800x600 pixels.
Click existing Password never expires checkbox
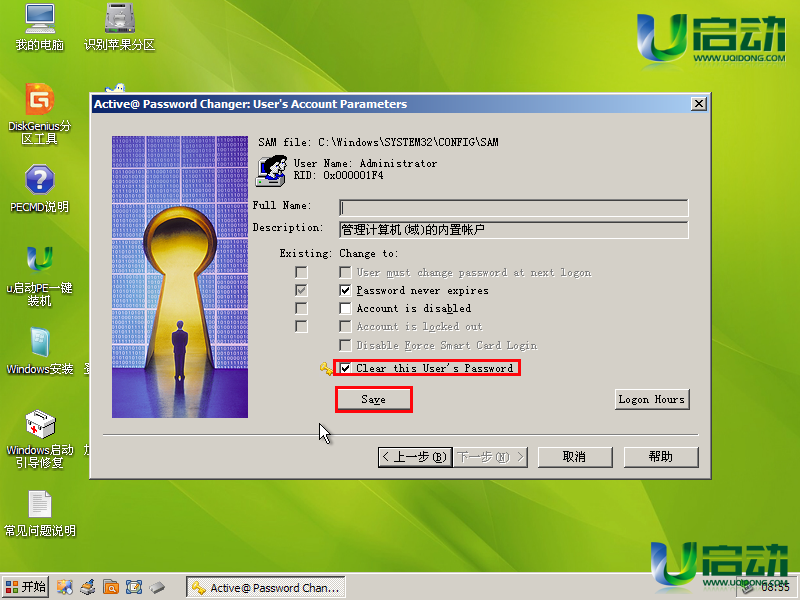(302, 290)
